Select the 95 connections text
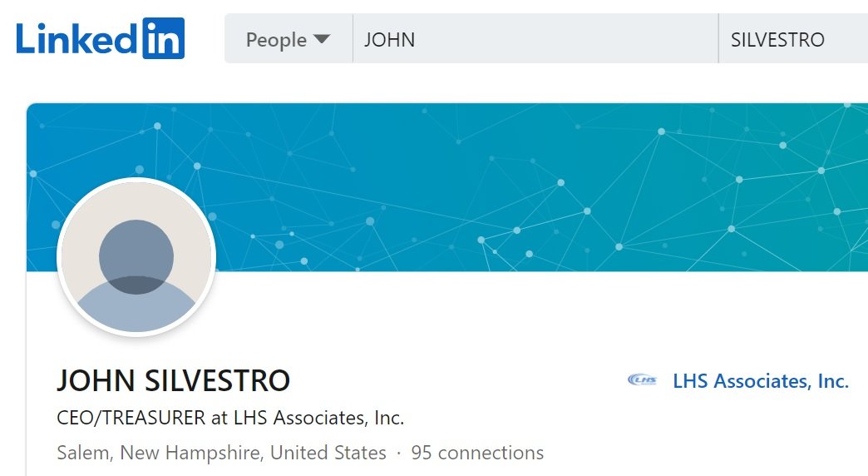The width and height of the screenshot is (868, 476). pos(477,453)
